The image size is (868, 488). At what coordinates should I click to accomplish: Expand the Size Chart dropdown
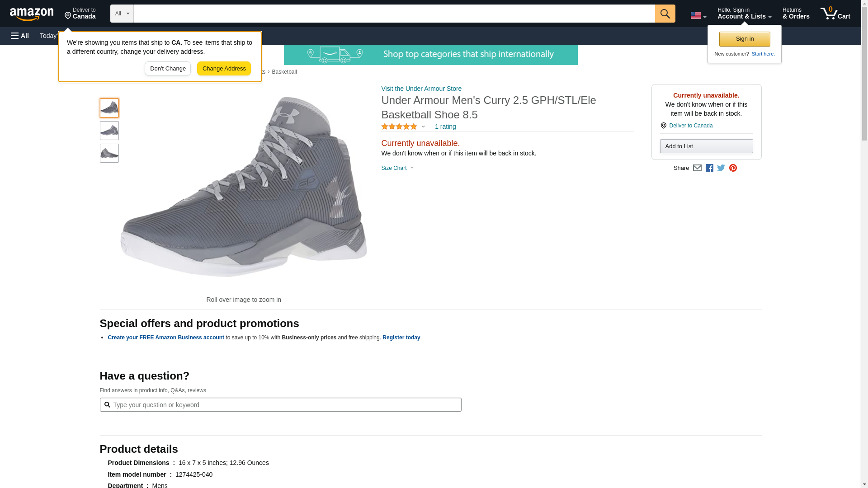(x=397, y=168)
